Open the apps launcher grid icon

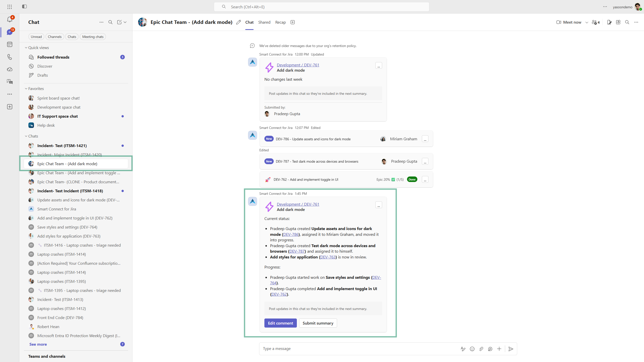(10, 7)
